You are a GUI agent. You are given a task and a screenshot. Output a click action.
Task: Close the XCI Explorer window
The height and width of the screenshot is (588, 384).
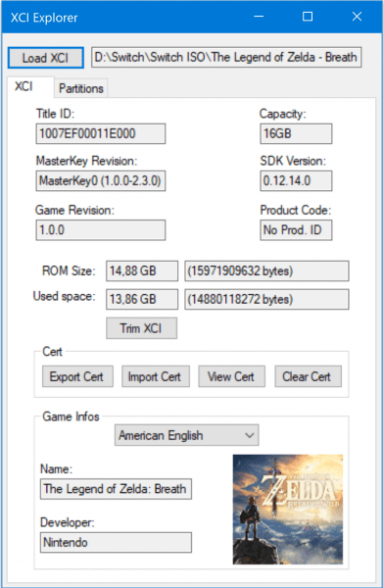pos(357,17)
